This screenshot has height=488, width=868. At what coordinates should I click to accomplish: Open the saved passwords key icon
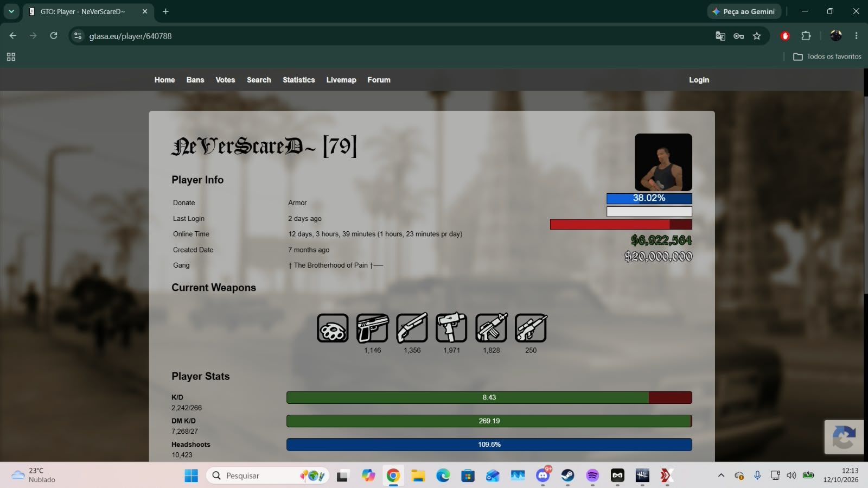738,36
